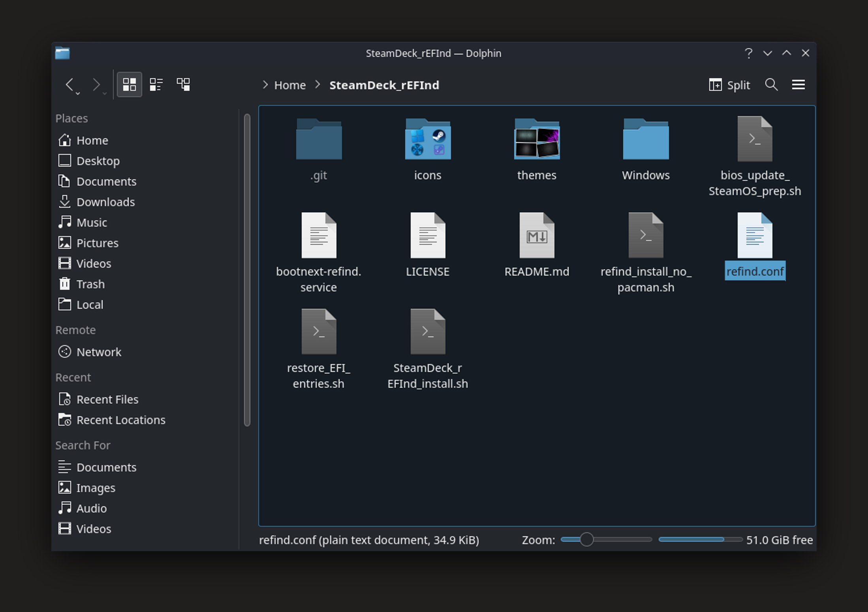Switch to Details tree view mode
The height and width of the screenshot is (612, 868).
click(x=183, y=84)
